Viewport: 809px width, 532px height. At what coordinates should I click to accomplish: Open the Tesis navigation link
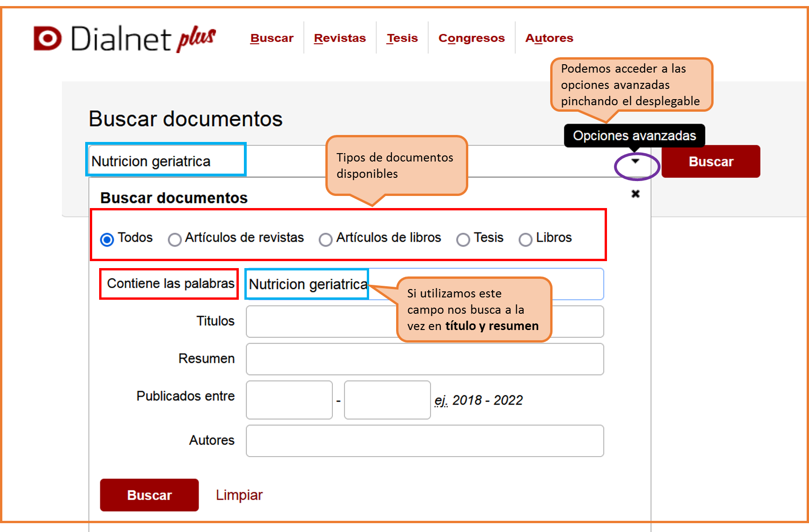(402, 38)
